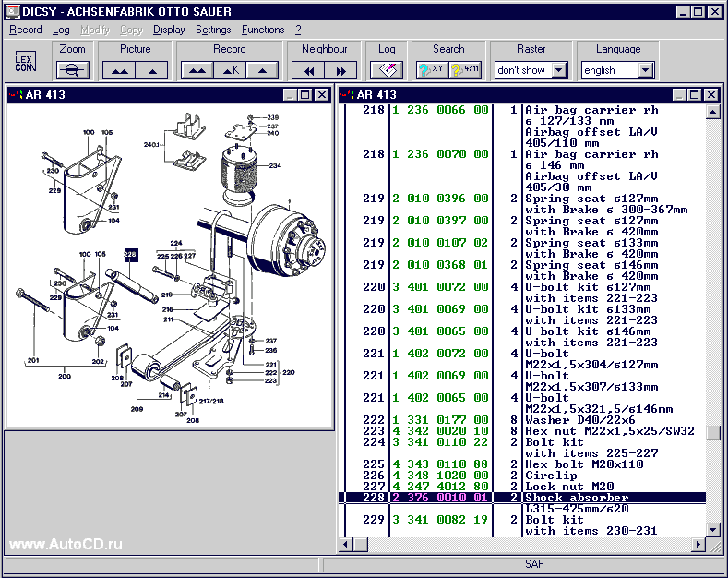This screenshot has height=578, width=728.
Task: Select row 225 Hex bolt M20x110
Action: (x=522, y=464)
